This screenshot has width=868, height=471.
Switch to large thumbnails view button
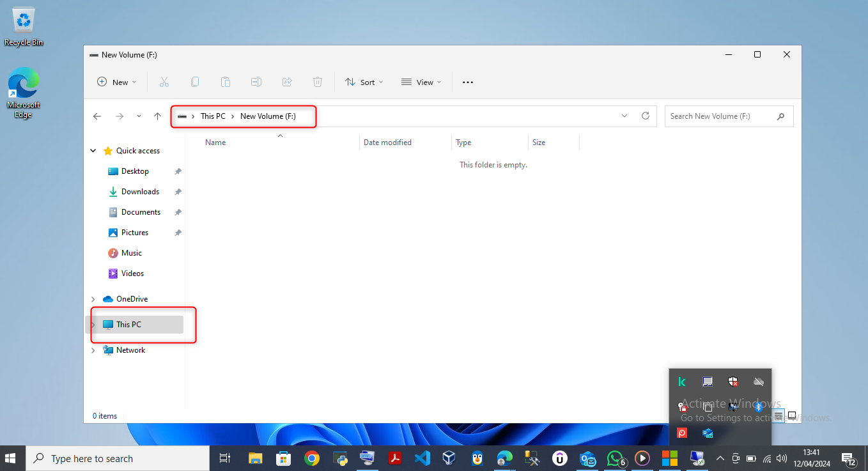792,415
